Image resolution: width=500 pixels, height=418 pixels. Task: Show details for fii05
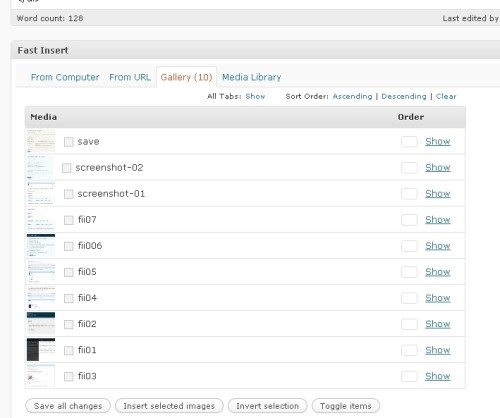point(438,272)
